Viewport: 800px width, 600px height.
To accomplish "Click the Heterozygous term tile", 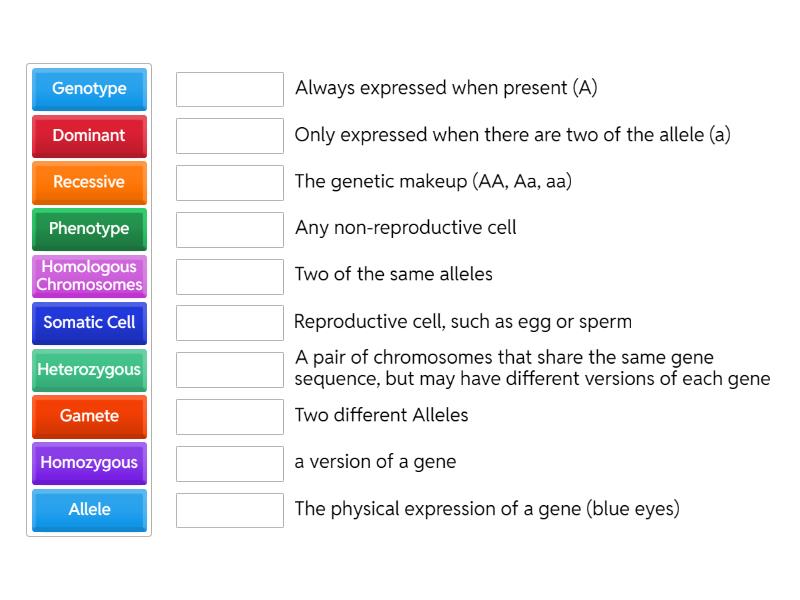I will point(89,370).
